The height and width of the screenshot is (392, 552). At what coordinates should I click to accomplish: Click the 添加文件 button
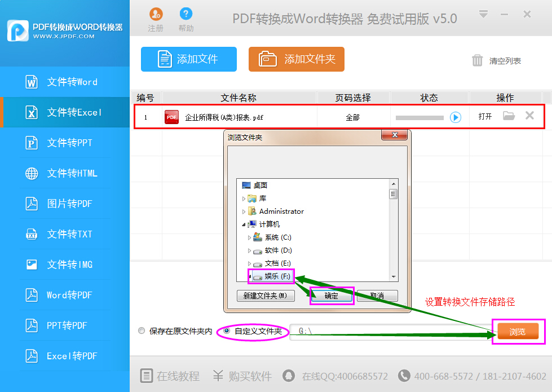pyautogui.click(x=189, y=59)
